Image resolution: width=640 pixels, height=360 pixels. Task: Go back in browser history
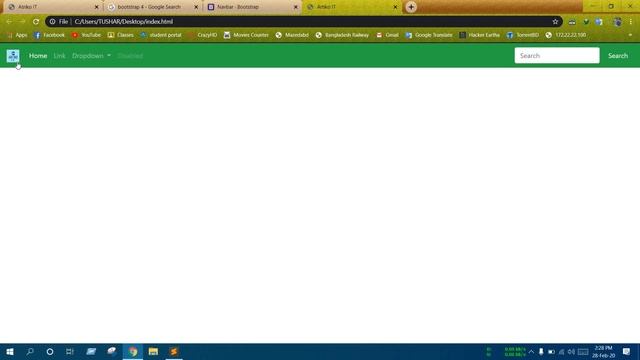[x=9, y=21]
